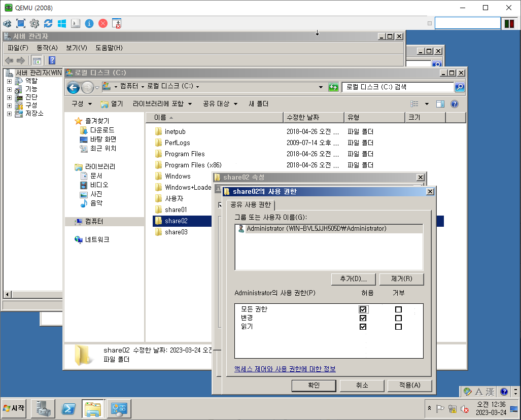
Task: Open the 도움말(H) menu
Action: pos(109,48)
